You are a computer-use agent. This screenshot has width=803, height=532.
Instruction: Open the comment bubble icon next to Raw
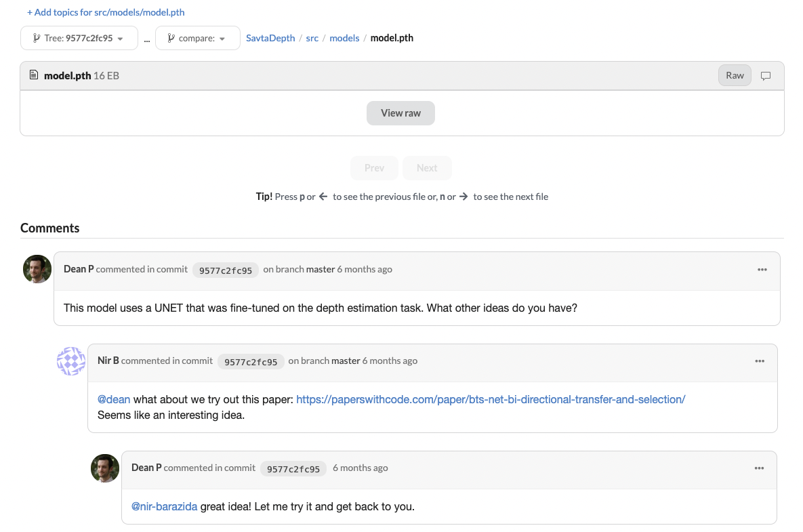tap(765, 75)
